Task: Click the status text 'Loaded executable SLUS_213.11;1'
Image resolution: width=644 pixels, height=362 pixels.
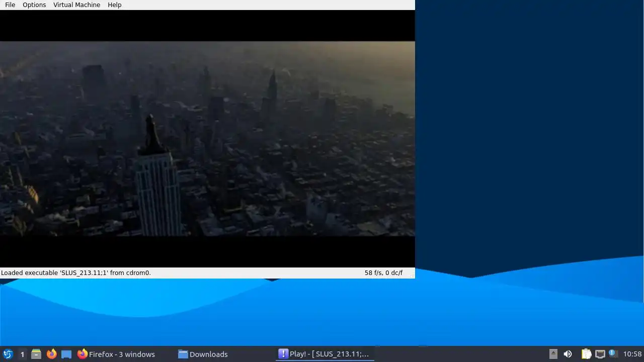Action: [76, 273]
